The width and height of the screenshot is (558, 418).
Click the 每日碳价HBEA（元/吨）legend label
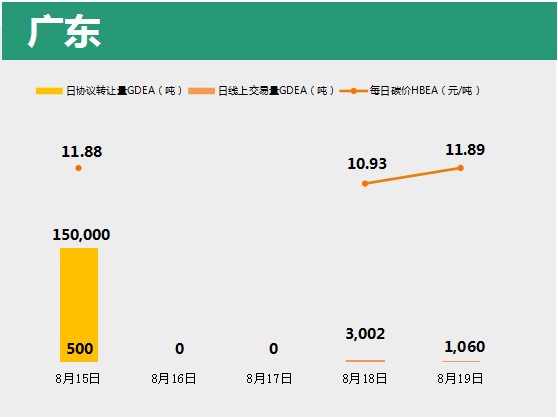(425, 90)
